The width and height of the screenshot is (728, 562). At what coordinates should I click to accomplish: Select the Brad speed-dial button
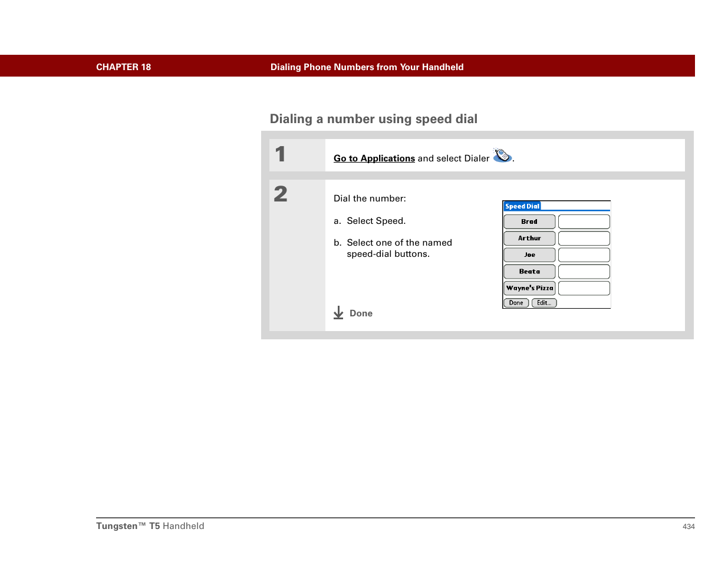[x=529, y=222]
